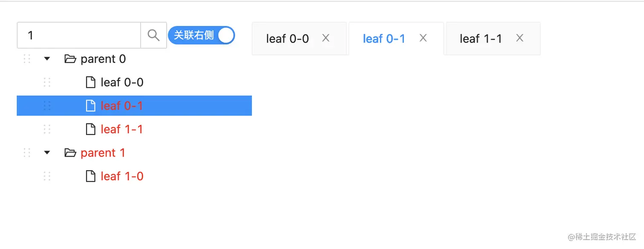Click the file icon next to leaf 0-0
Image resolution: width=644 pixels, height=249 pixels.
click(x=90, y=82)
